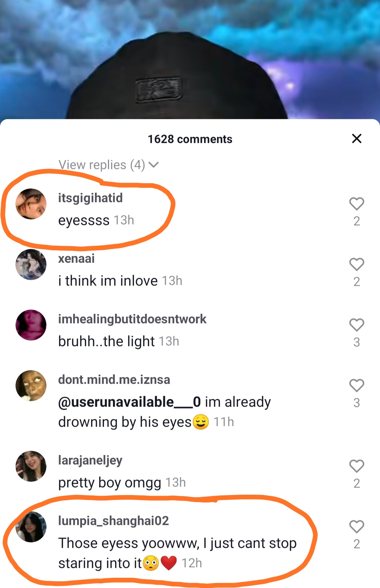Viewport: 380px width, 588px height.
Task: Tap the chevron beside View replies
Action: pyautogui.click(x=153, y=165)
